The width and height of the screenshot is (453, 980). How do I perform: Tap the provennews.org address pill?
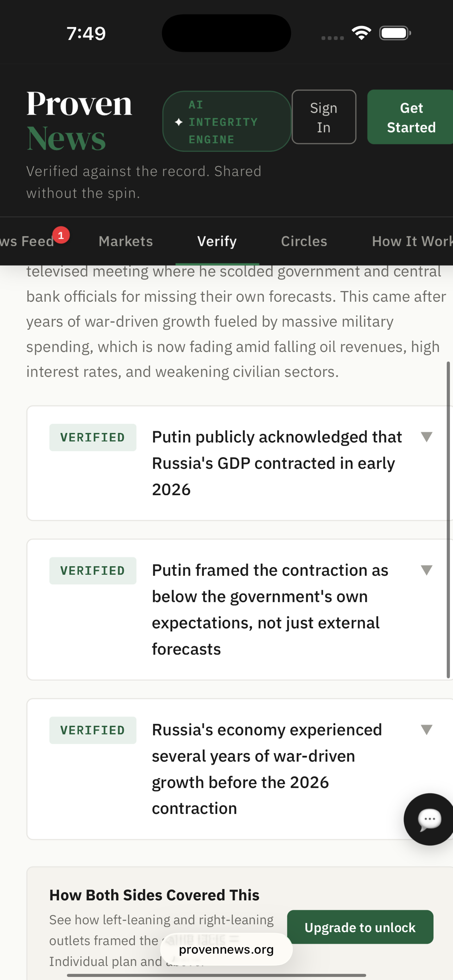point(226,949)
